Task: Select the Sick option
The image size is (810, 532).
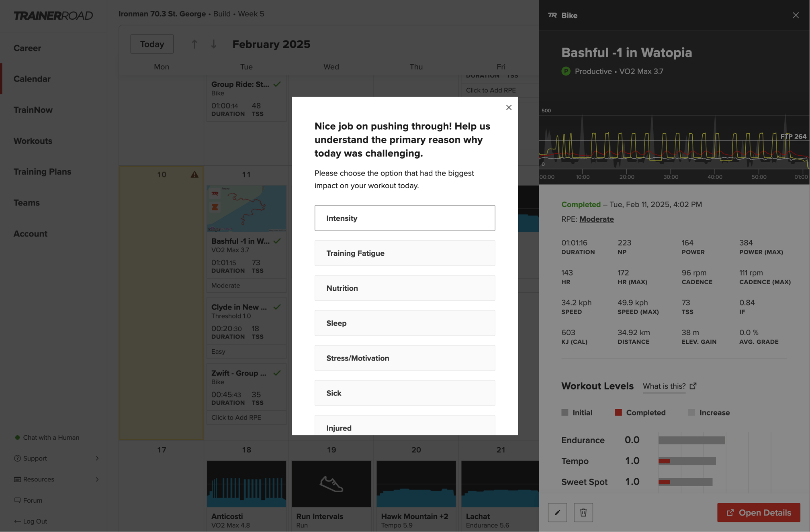Action: [405, 393]
